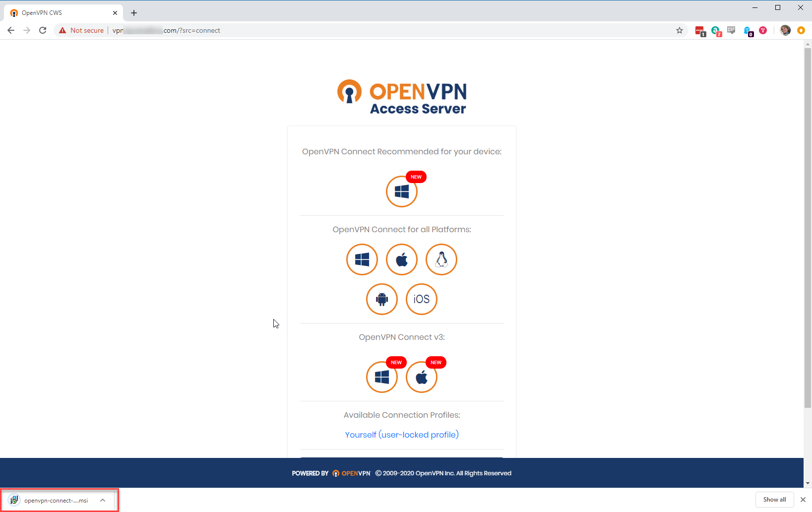Bookmark this page with the star icon
The height and width of the screenshot is (512, 812).
pyautogui.click(x=679, y=30)
